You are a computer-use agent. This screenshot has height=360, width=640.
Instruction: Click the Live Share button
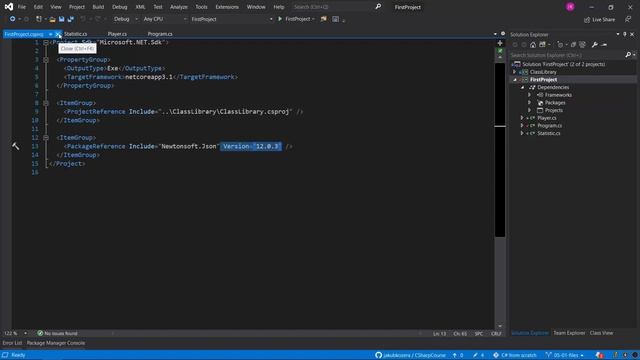tap(599, 20)
